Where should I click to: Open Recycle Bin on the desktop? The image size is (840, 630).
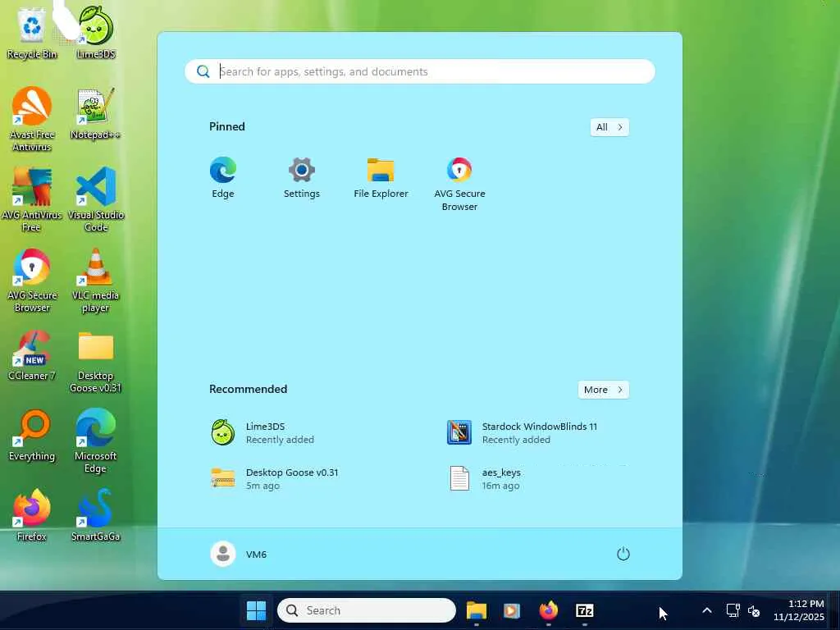point(32,32)
